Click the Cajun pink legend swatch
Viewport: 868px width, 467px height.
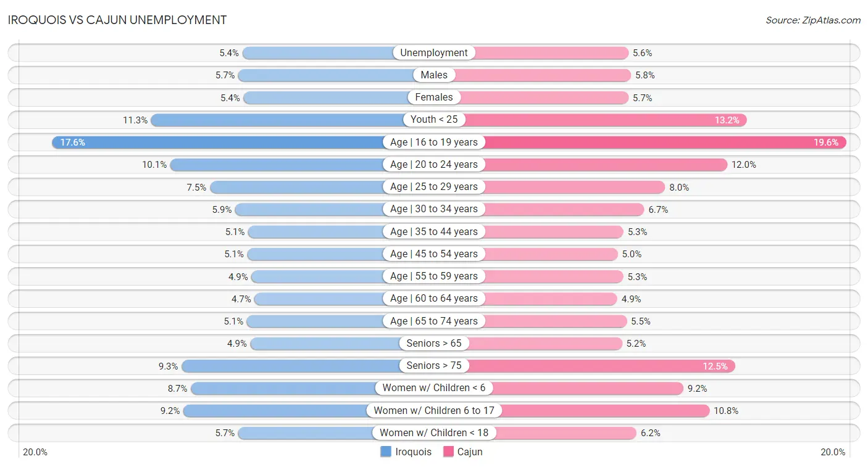(448, 452)
